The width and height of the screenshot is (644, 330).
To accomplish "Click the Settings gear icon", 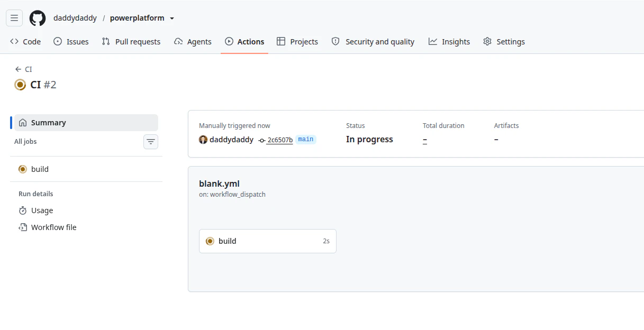I will pos(487,41).
